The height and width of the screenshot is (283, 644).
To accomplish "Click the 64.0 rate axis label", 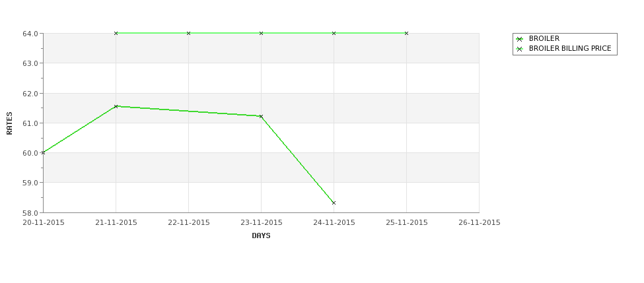I will [x=32, y=34].
